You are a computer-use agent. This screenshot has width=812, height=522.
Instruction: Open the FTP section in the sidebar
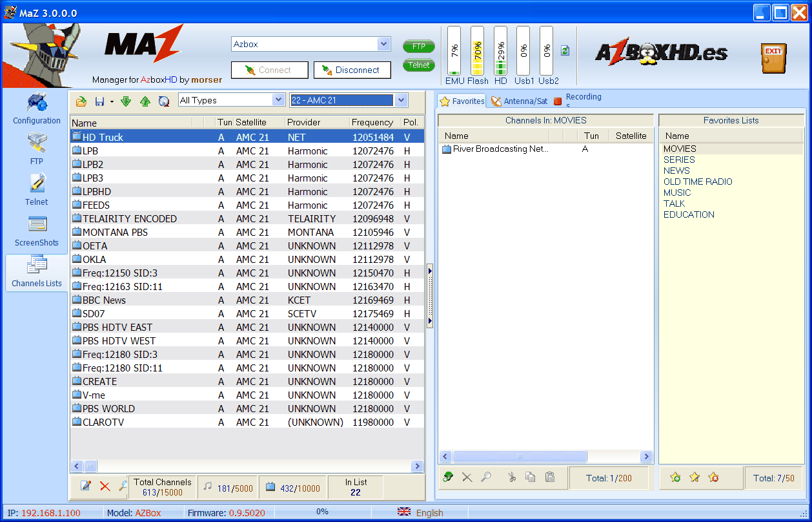[37, 150]
